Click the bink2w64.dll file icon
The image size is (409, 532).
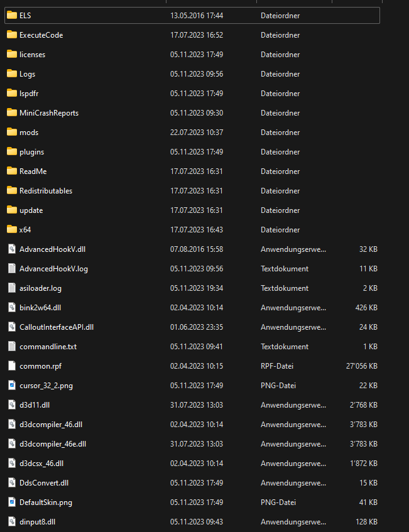[12, 307]
